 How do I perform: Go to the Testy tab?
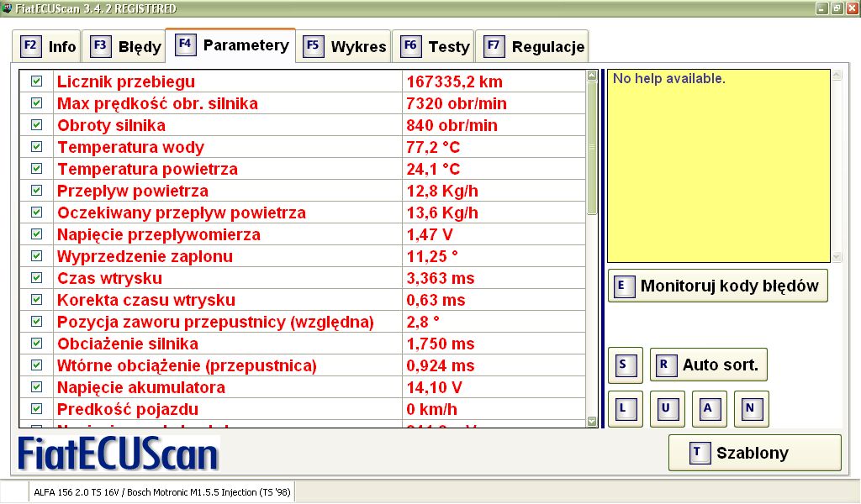[434, 46]
